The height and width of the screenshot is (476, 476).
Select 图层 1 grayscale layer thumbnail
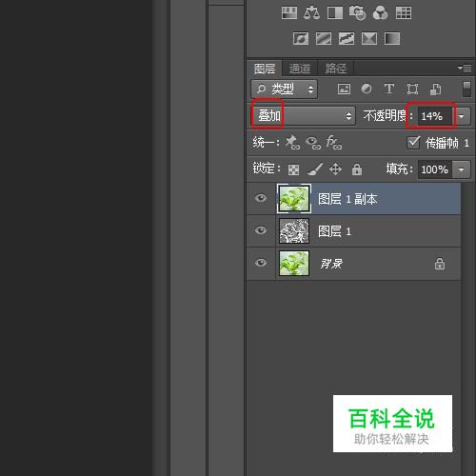tap(294, 231)
